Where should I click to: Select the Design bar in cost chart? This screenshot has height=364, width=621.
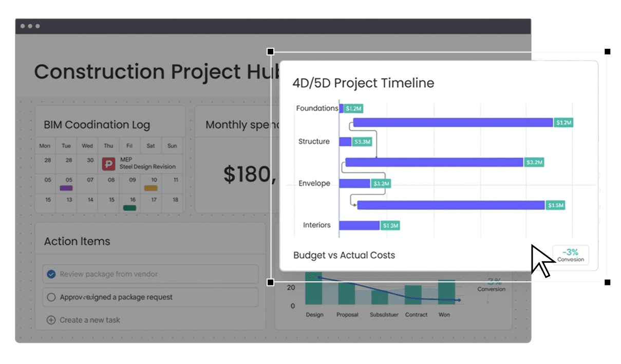tap(313, 293)
